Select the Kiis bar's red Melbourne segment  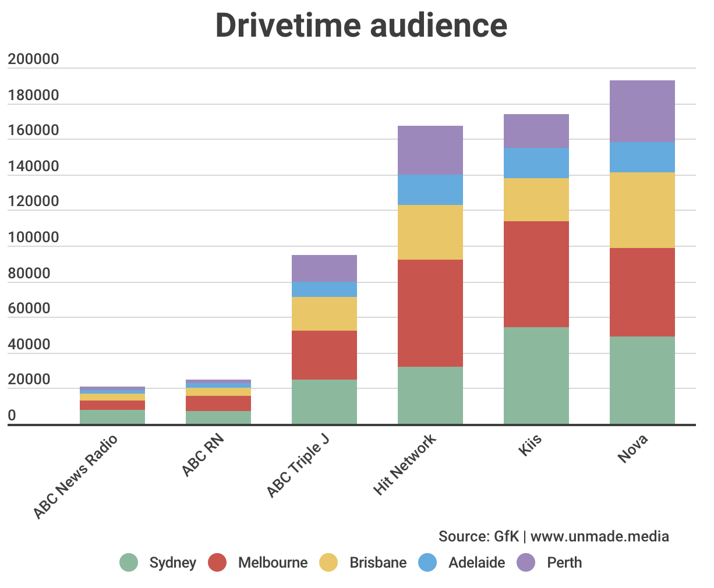(x=536, y=274)
